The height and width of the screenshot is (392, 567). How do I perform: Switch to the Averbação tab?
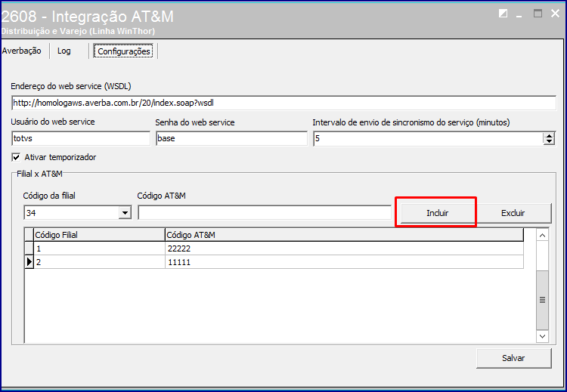(x=22, y=51)
